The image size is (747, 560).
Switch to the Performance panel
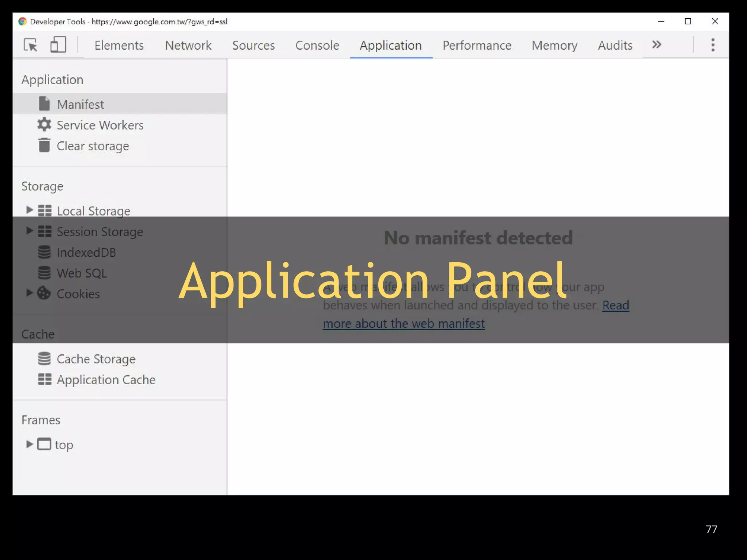click(476, 45)
